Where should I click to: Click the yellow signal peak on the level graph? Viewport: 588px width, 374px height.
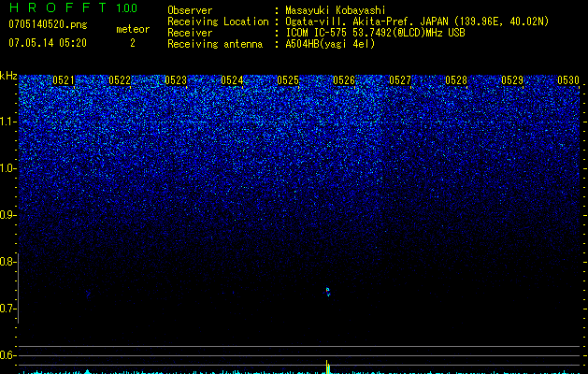coord(327,367)
